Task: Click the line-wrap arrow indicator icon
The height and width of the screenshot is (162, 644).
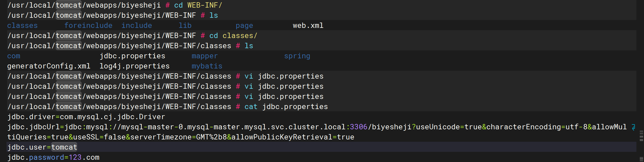Action: (633, 127)
